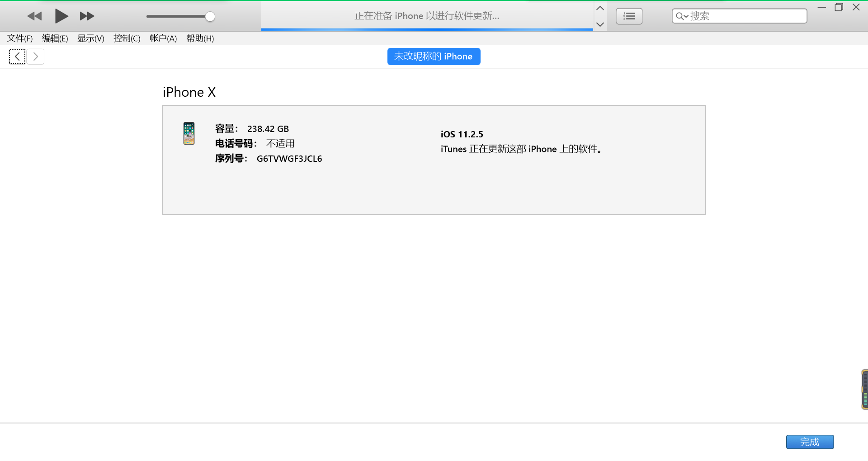This screenshot has width=868, height=461.
Task: Click the up arrow in status display
Action: coord(600,8)
